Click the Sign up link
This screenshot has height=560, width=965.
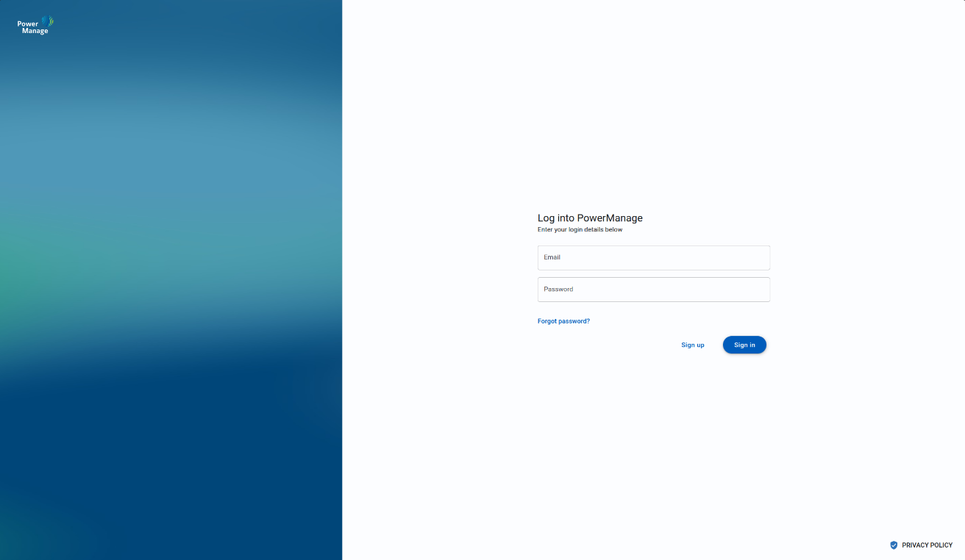point(692,344)
